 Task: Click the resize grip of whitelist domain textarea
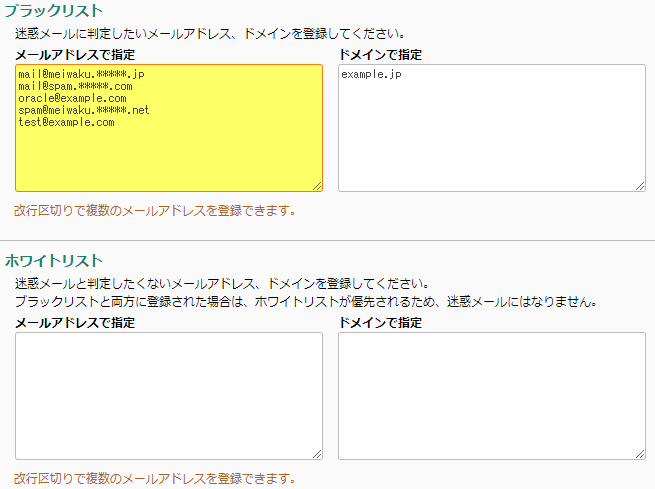640,453
